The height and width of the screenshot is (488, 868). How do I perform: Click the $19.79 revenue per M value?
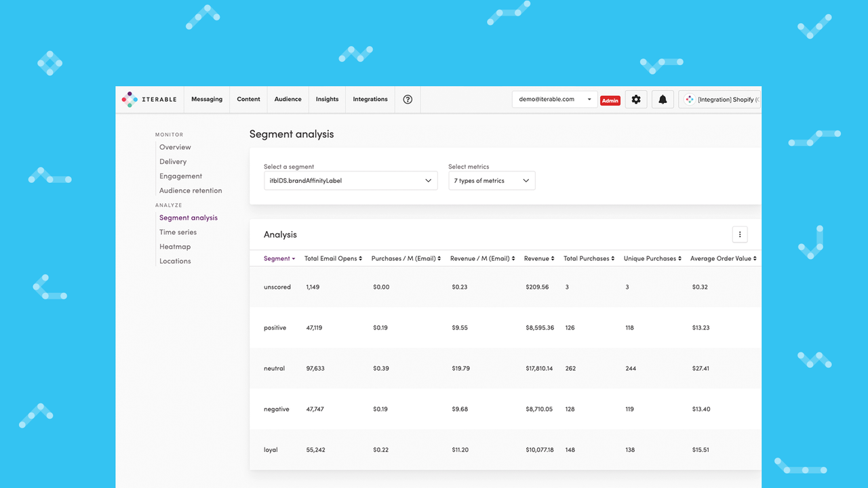point(461,368)
